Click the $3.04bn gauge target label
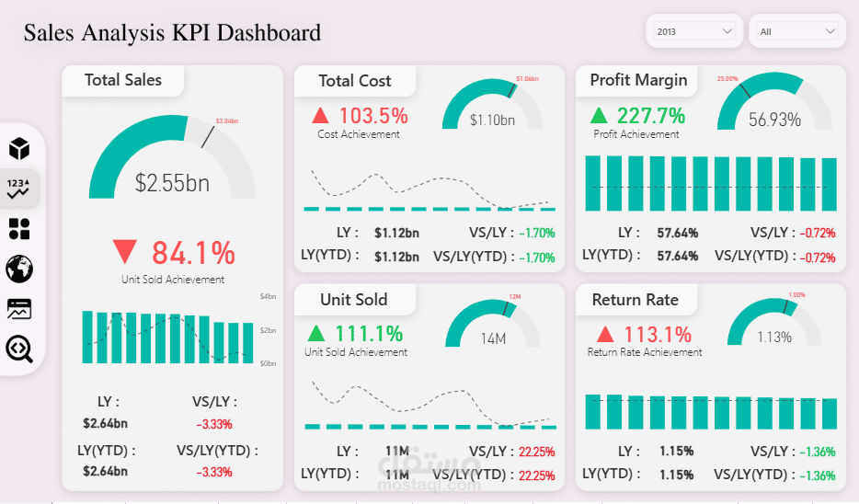Screen dimensions: 859x504 point(227,121)
